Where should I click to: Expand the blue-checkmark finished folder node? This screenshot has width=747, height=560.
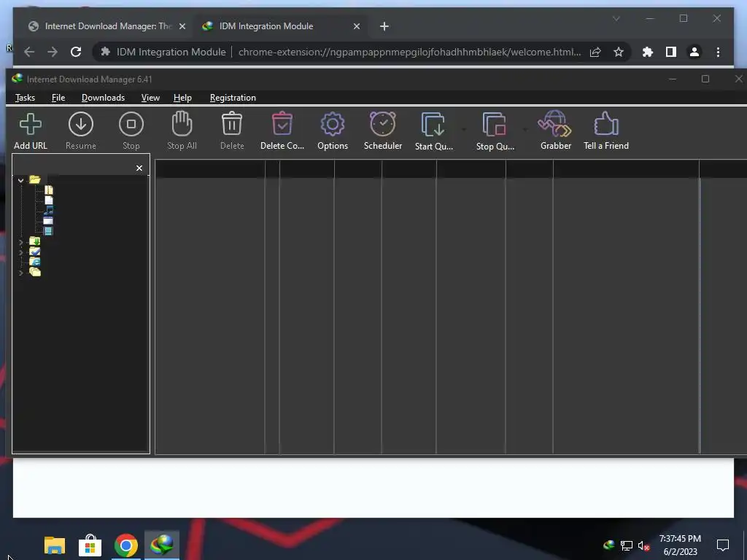coord(20,252)
